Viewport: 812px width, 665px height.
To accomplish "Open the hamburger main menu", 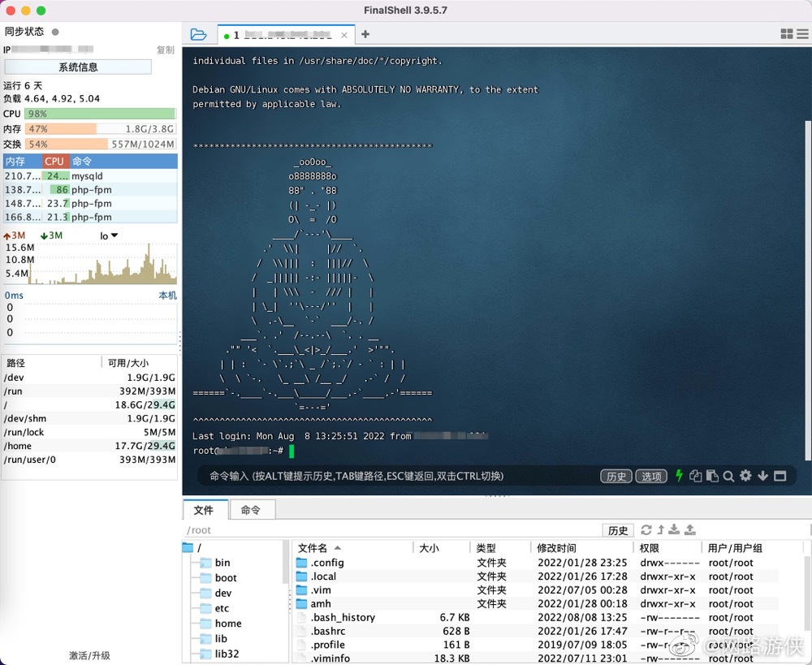I will (x=803, y=34).
